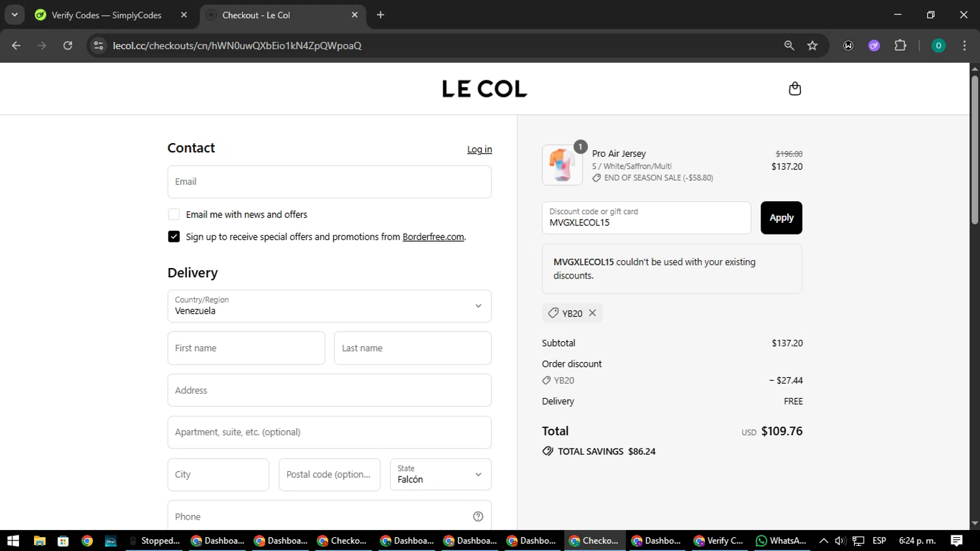Click the page vertical scrollbar thumb

click(975, 149)
